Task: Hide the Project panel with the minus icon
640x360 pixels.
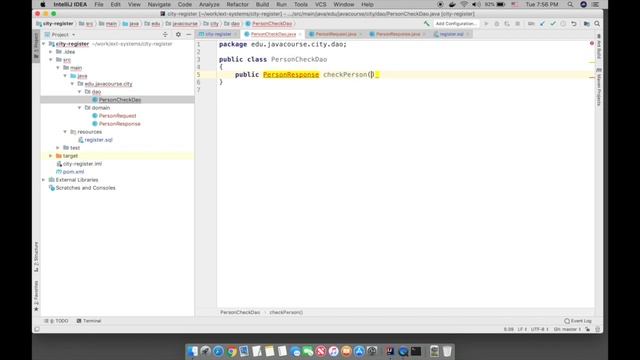Action: [x=189, y=35]
